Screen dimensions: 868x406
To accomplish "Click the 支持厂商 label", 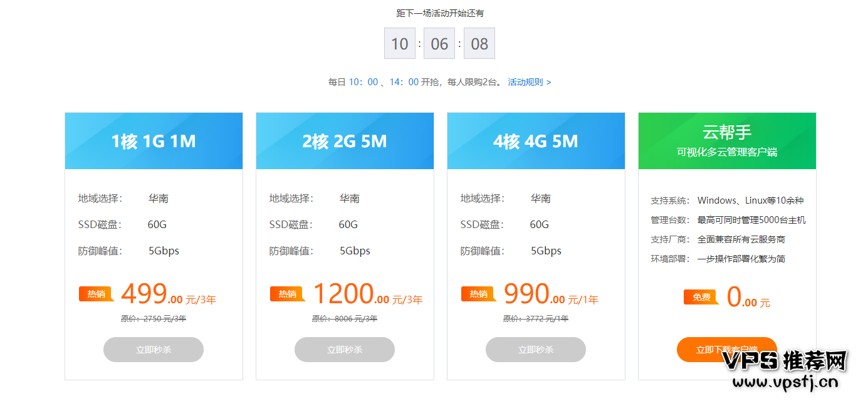I will pos(670,239).
